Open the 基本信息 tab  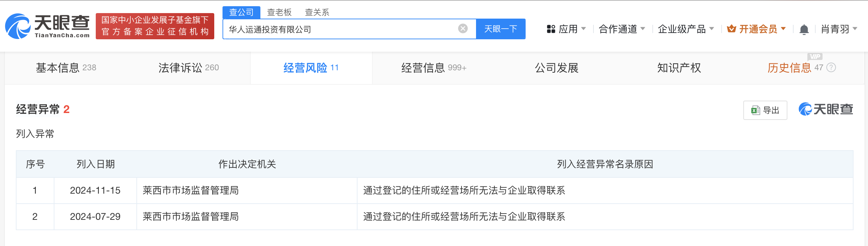tap(66, 68)
